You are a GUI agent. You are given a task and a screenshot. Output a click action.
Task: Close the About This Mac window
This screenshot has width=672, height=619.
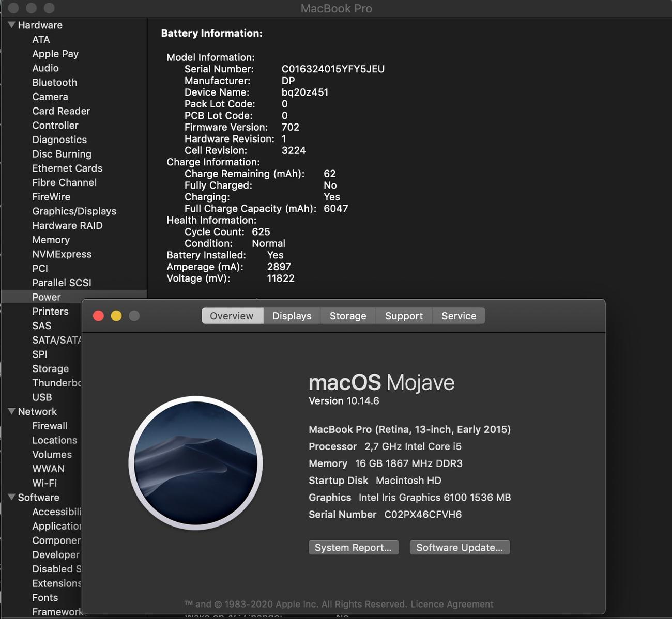point(98,316)
